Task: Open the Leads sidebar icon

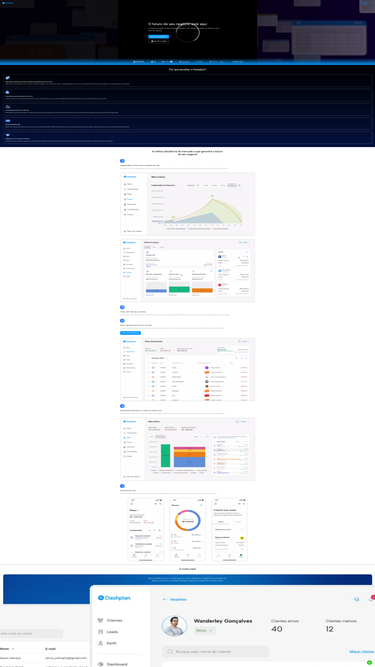Action: 100,632
